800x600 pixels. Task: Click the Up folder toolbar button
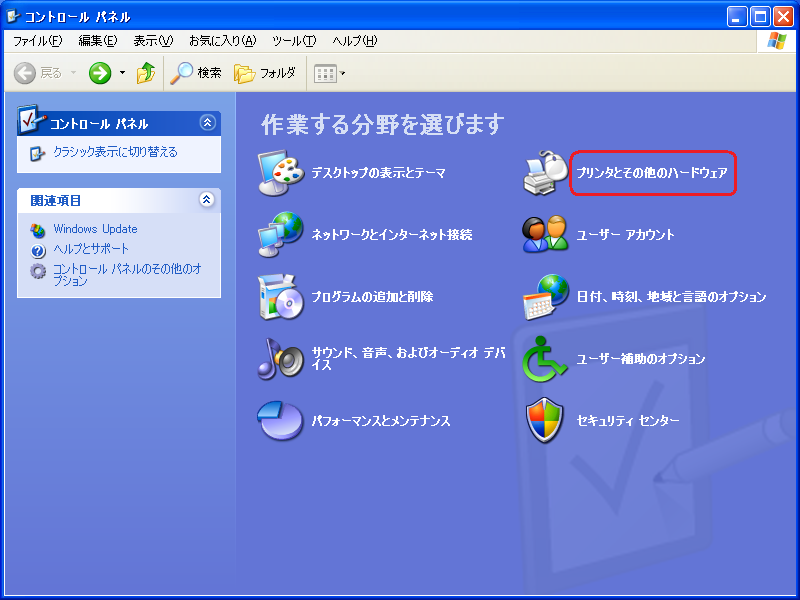click(146, 73)
